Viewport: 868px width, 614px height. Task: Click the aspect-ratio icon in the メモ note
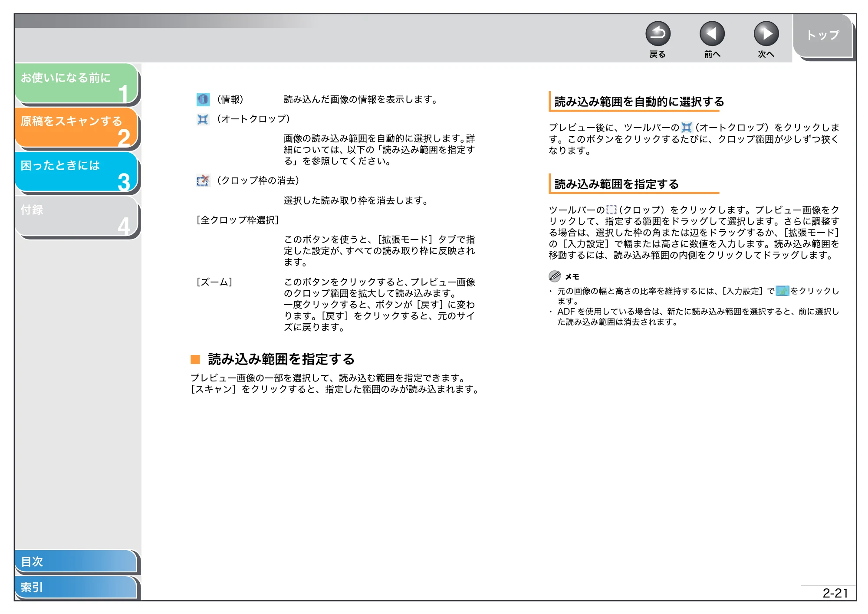782,291
